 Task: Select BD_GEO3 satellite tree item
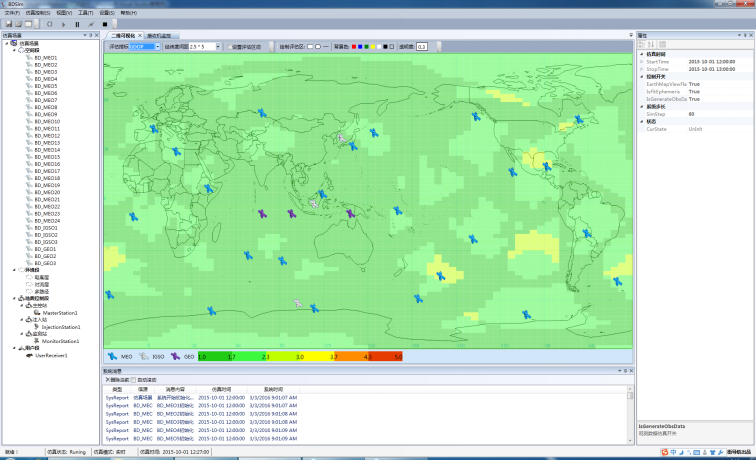[45, 263]
